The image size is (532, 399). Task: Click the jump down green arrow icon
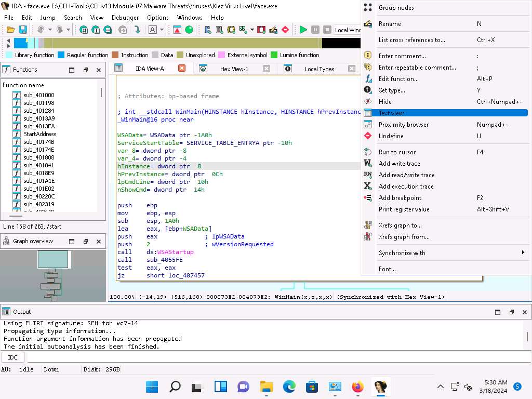tap(138, 30)
